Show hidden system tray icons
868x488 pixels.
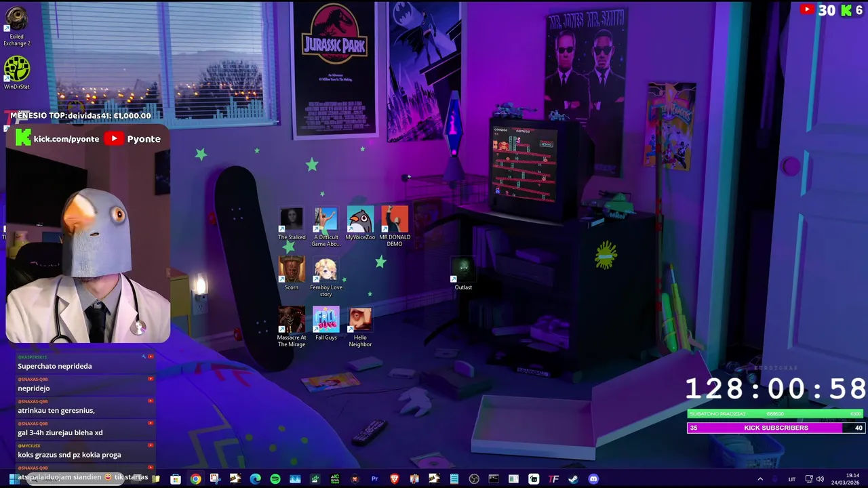tap(759, 479)
